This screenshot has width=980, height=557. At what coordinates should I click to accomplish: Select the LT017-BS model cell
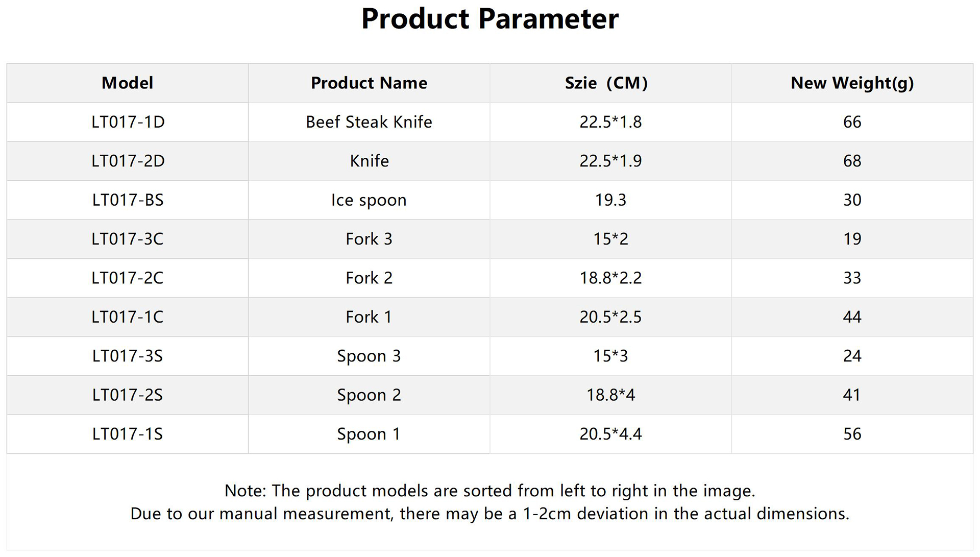point(127,200)
